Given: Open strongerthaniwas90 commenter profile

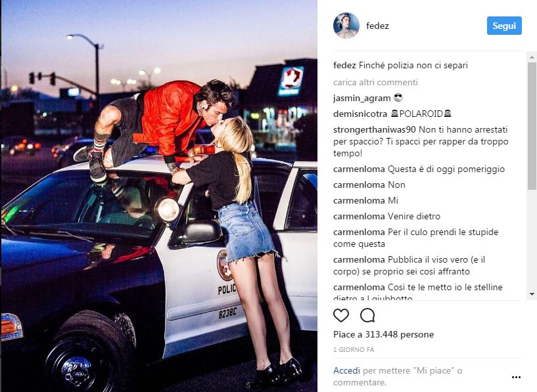Looking at the screenshot, I should tap(375, 129).
